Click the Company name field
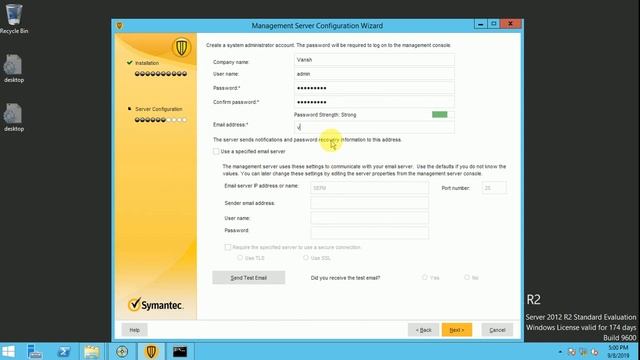Screen dimensions: 640x360 coord(374,60)
